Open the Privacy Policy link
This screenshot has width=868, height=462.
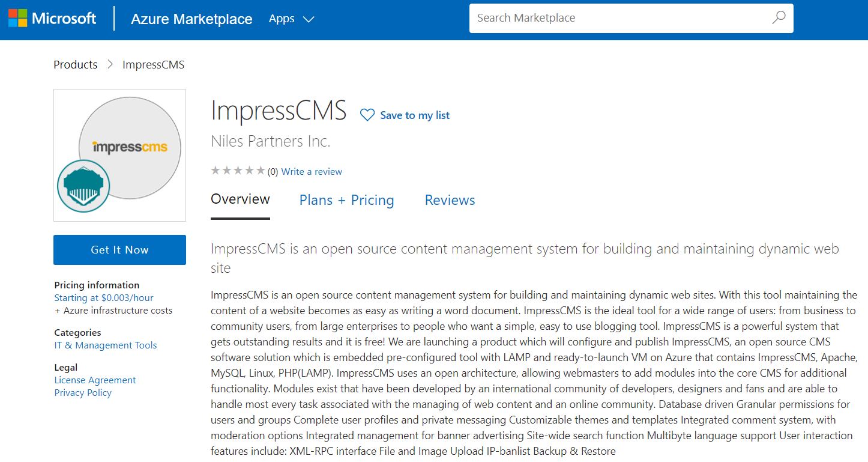(x=83, y=393)
